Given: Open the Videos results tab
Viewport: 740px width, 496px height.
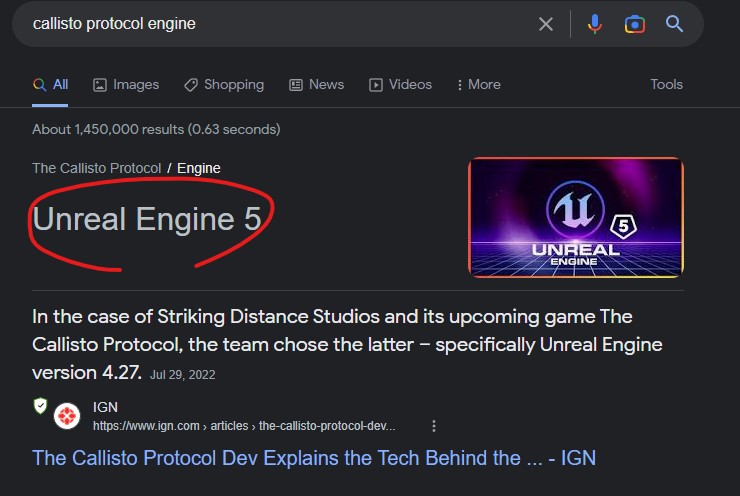Looking at the screenshot, I should click(x=400, y=85).
